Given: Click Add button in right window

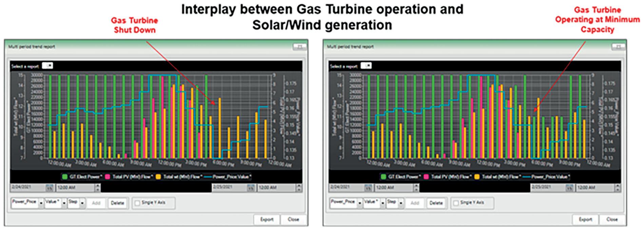Looking at the screenshot, I should 415,203.
